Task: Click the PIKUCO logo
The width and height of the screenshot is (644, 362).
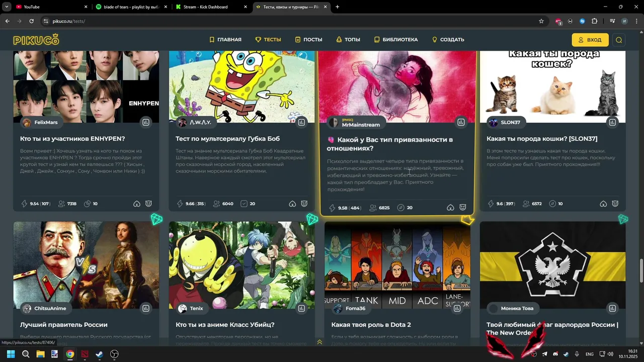Action: coord(36,40)
